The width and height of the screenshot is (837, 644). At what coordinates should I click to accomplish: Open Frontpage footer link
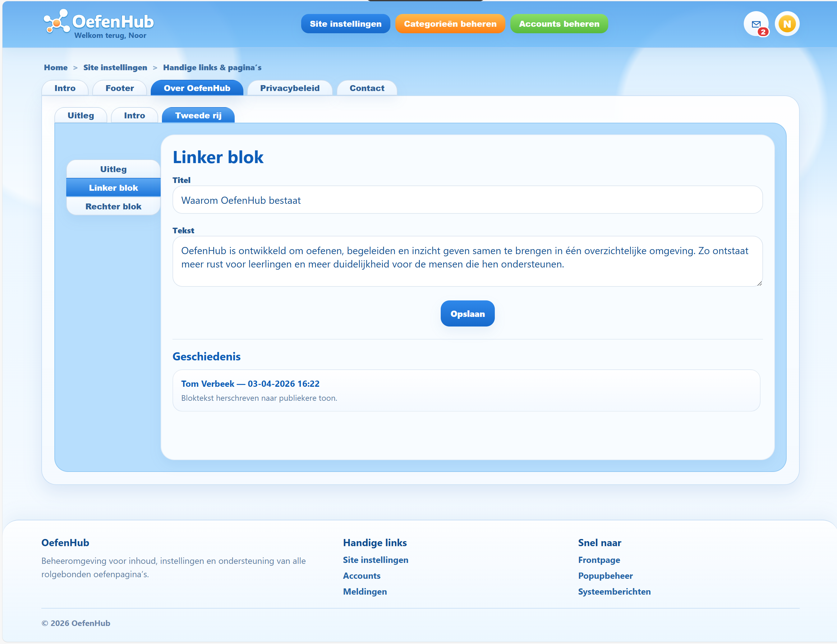[x=599, y=560]
